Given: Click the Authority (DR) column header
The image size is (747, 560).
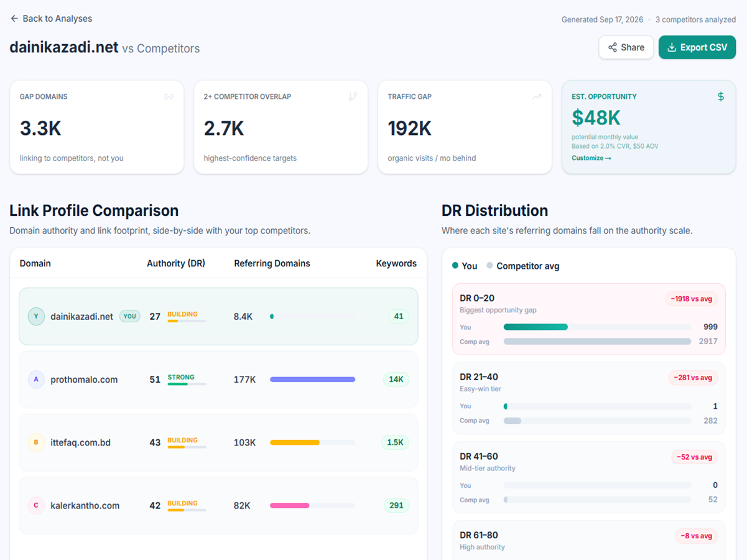Looking at the screenshot, I should point(176,263).
